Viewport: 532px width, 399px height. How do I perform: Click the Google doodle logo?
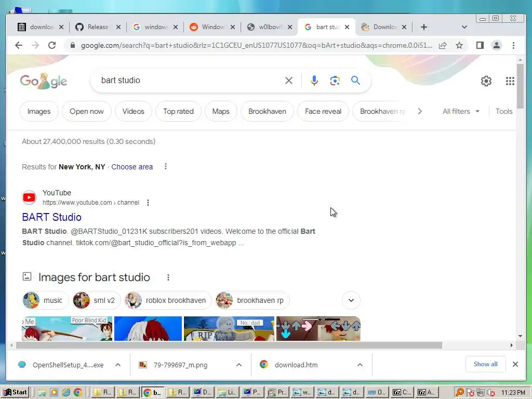pos(44,81)
